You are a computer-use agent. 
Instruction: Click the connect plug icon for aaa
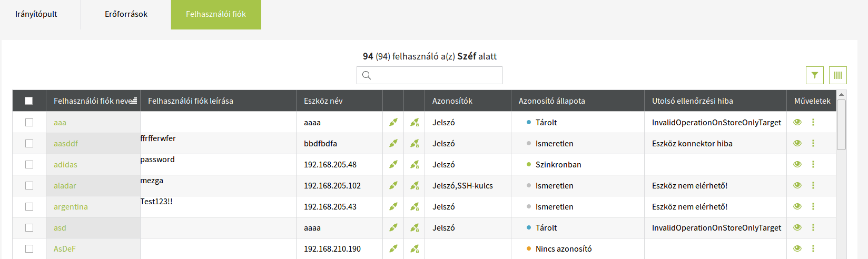(x=393, y=122)
